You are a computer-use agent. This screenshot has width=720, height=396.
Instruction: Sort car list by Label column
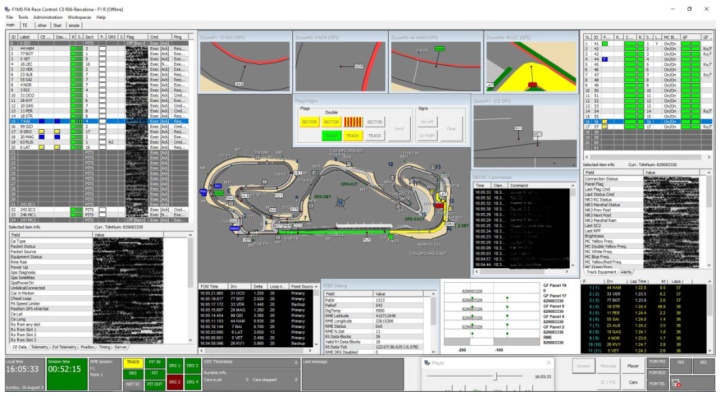coord(28,37)
